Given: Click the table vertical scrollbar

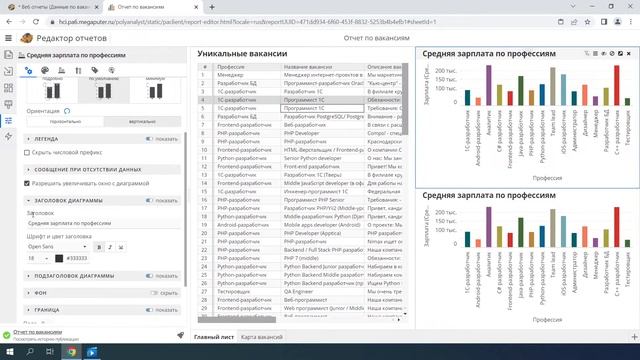Looking at the screenshot, I should point(405,99).
